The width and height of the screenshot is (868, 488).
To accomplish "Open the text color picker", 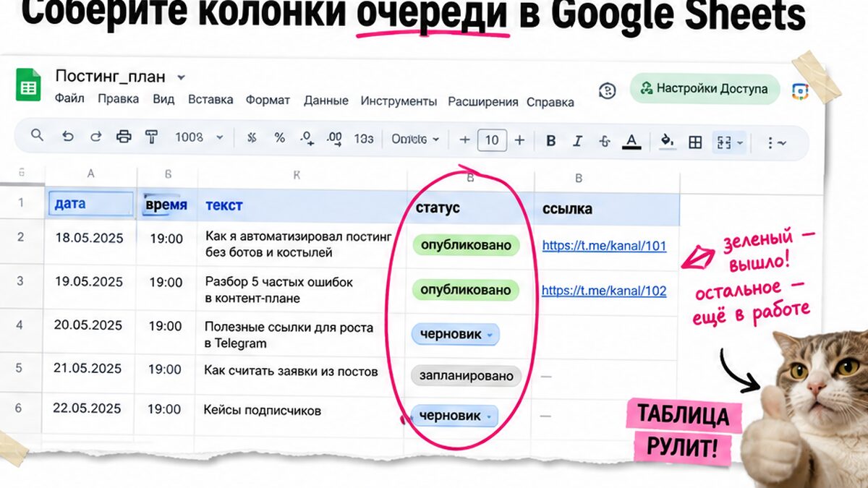I will coord(632,142).
